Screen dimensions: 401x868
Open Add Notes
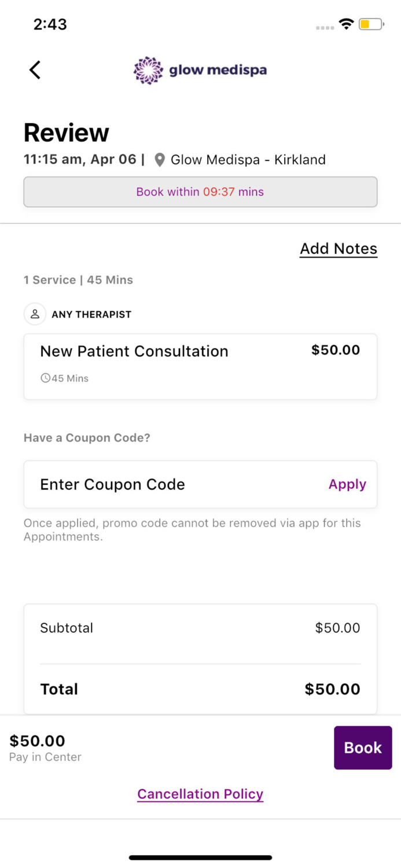click(x=339, y=249)
